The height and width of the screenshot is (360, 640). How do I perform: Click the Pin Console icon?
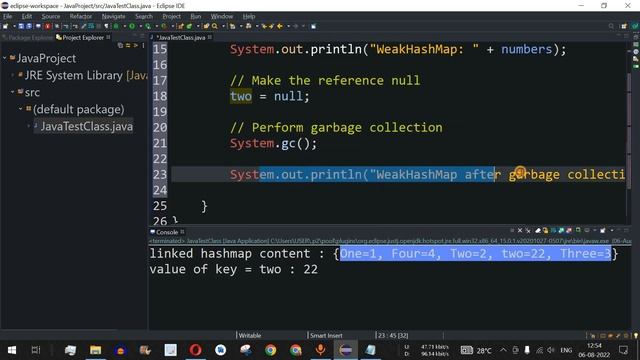click(578, 231)
